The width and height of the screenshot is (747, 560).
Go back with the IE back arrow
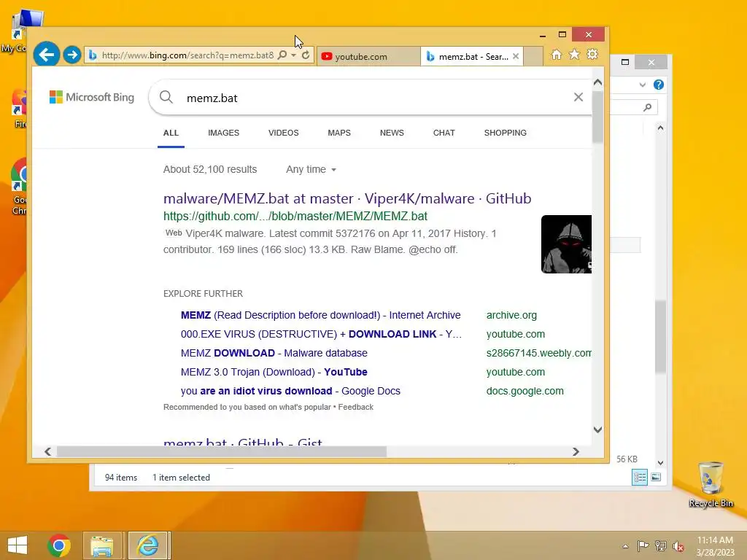pos(46,55)
